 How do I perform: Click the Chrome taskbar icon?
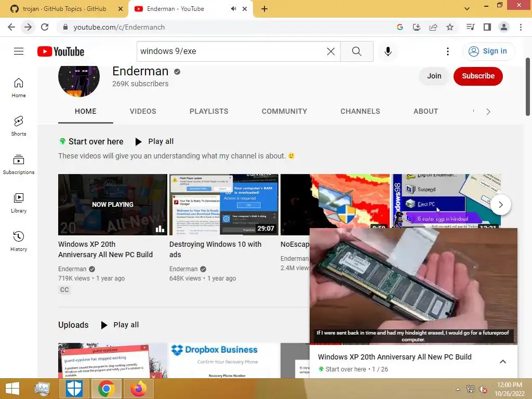click(x=106, y=389)
